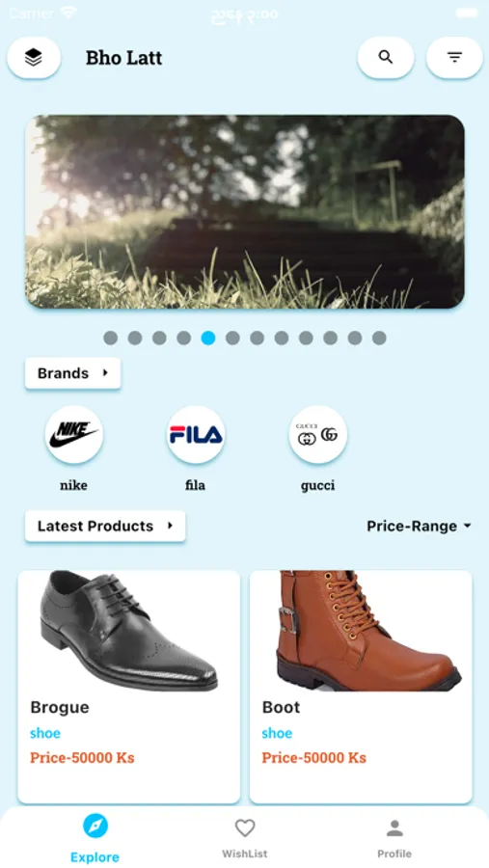This screenshot has width=489, height=868.
Task: Select the Gucci brand logo
Action: [x=318, y=435]
